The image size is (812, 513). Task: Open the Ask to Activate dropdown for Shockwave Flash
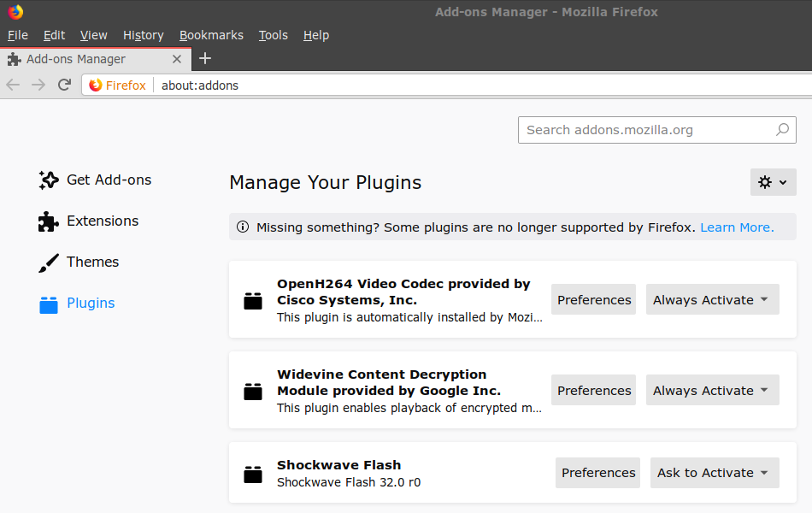pyautogui.click(x=715, y=473)
